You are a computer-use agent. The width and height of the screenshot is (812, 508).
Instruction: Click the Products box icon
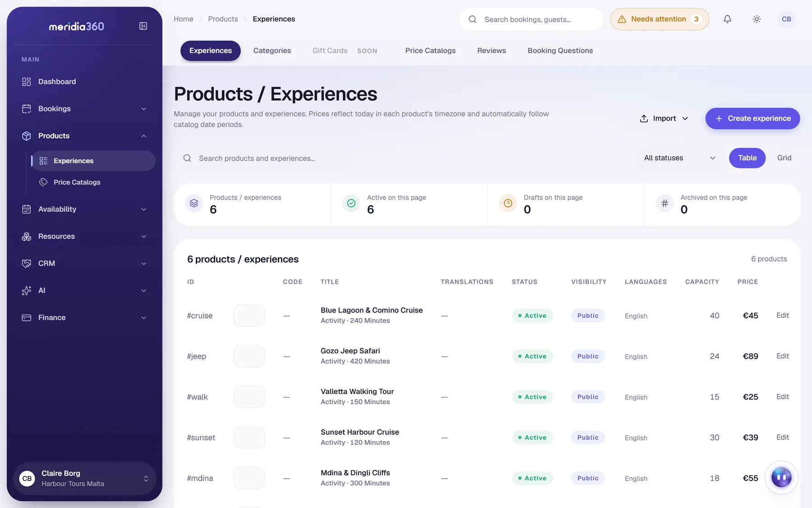point(27,136)
